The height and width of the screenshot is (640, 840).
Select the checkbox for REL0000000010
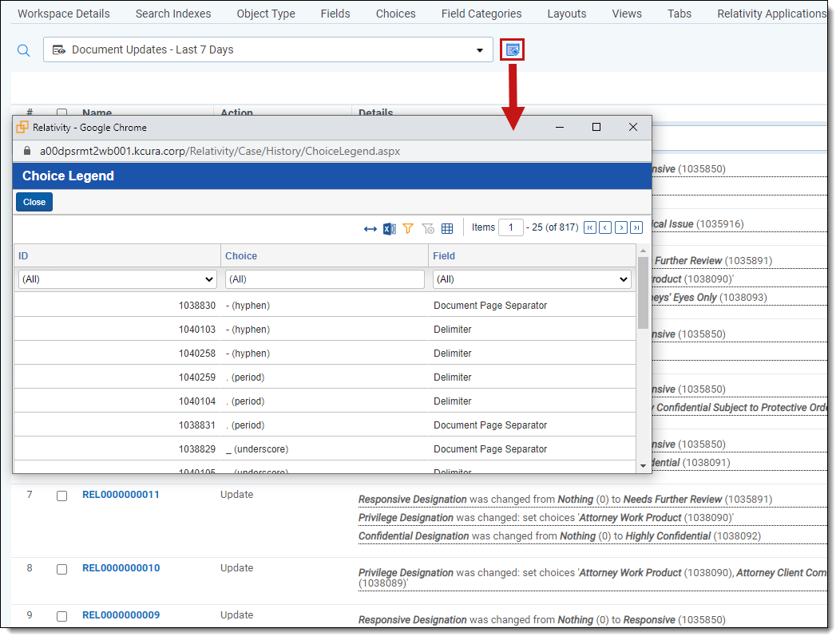(62, 569)
